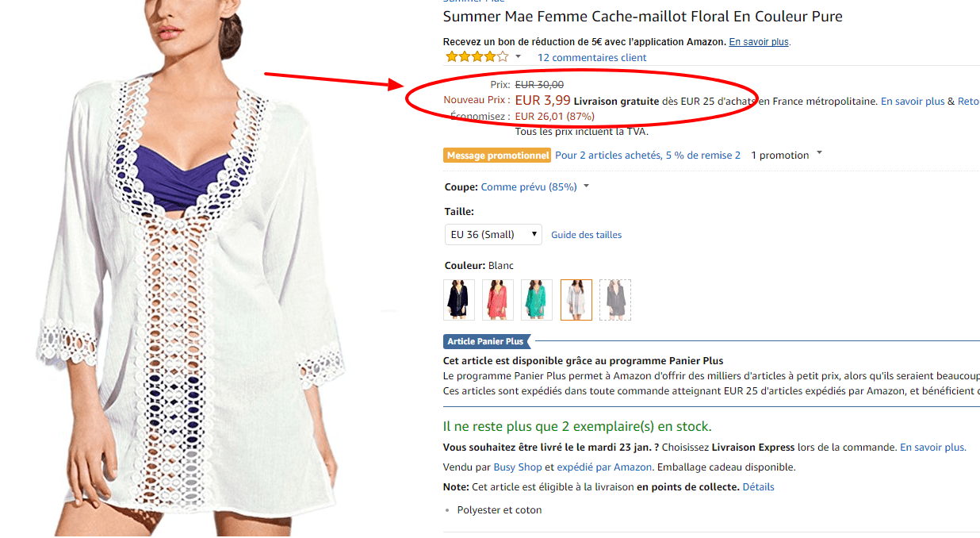
Task: Click the expédié par Amazon link
Action: pos(604,467)
